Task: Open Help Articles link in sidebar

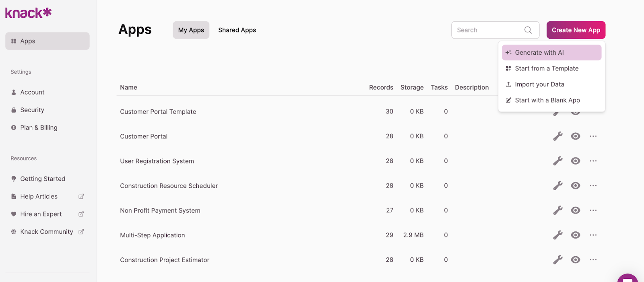Action: [x=39, y=197]
